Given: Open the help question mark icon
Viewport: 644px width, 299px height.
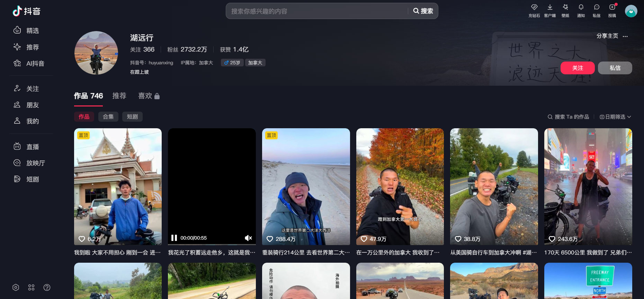Looking at the screenshot, I should point(47,287).
